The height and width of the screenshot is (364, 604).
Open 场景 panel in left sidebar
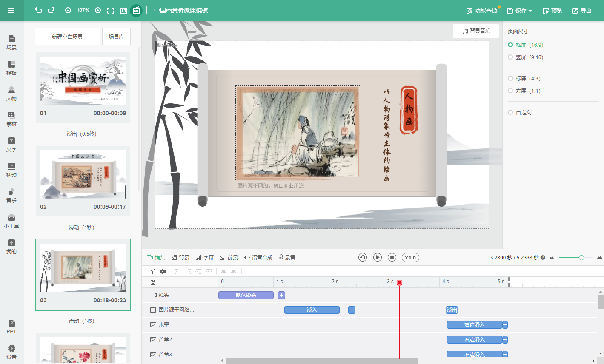point(11,43)
